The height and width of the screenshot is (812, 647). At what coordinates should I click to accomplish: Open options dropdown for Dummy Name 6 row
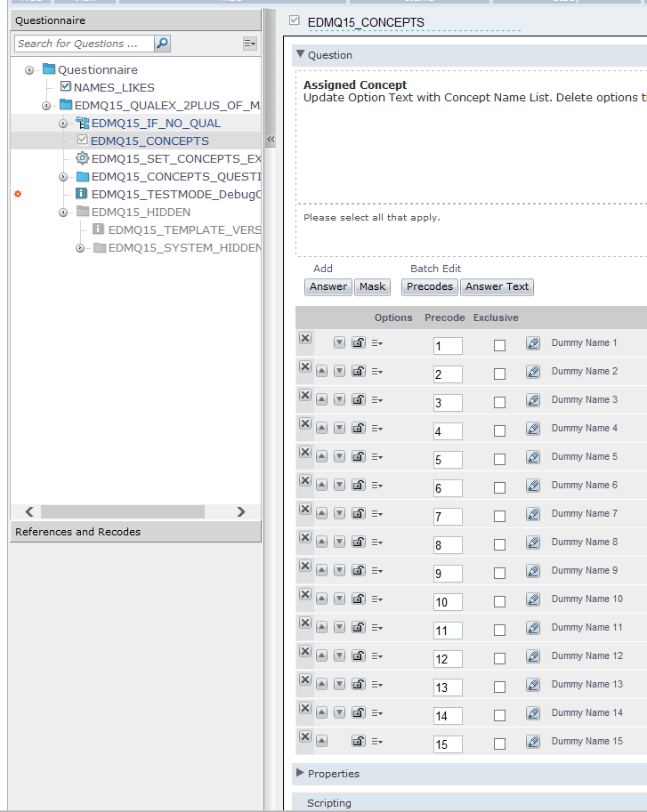click(x=377, y=486)
